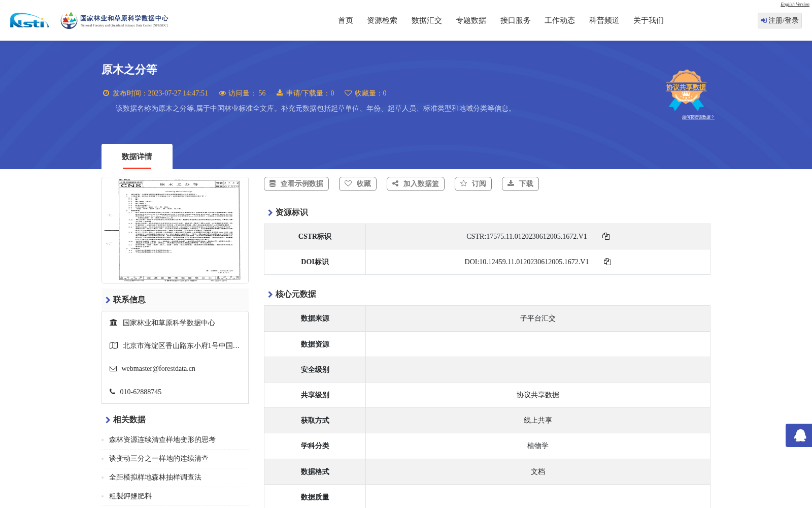This screenshot has width=812, height=508.
Task: Go to 首页 in the navigation
Action: tap(346, 20)
